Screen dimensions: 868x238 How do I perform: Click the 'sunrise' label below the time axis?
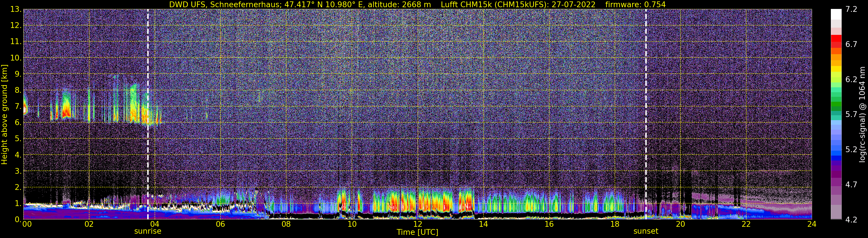[x=147, y=231]
